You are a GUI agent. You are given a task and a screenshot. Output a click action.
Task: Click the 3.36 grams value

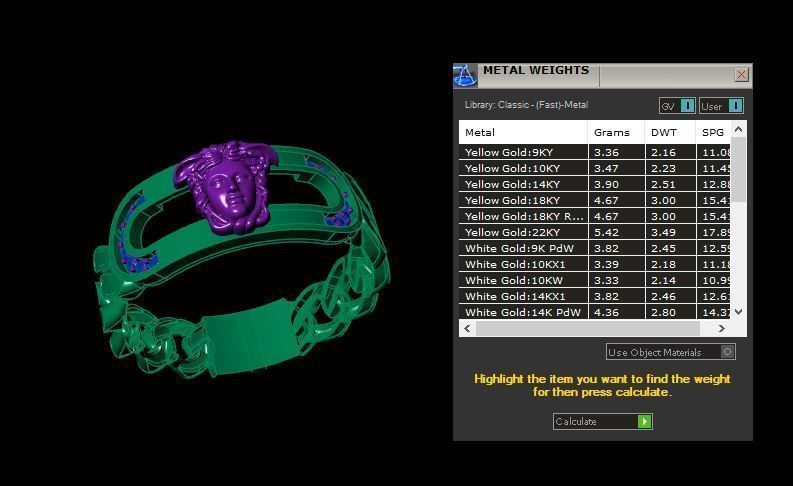point(606,152)
